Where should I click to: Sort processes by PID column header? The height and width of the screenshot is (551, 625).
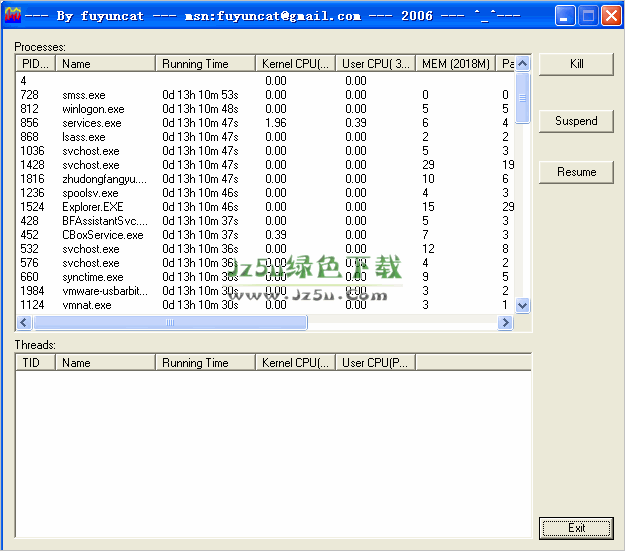tap(35, 64)
